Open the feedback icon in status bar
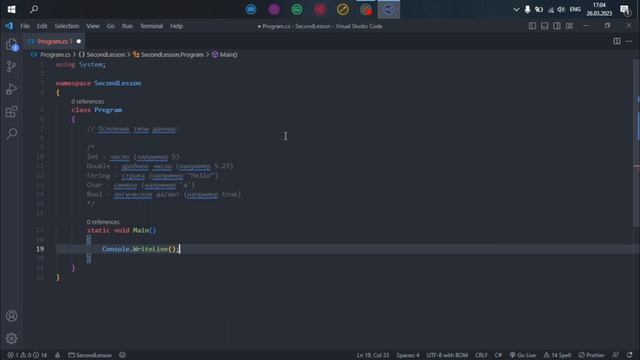The width and height of the screenshot is (640, 360). click(616, 355)
